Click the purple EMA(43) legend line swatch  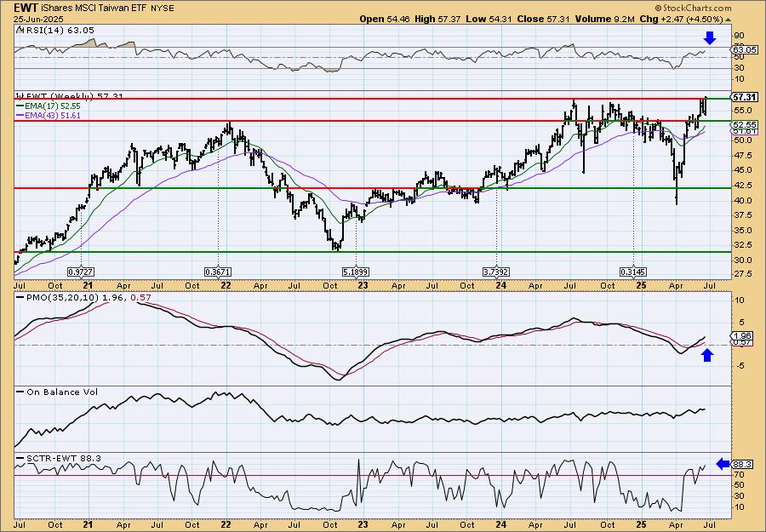pyautogui.click(x=20, y=116)
